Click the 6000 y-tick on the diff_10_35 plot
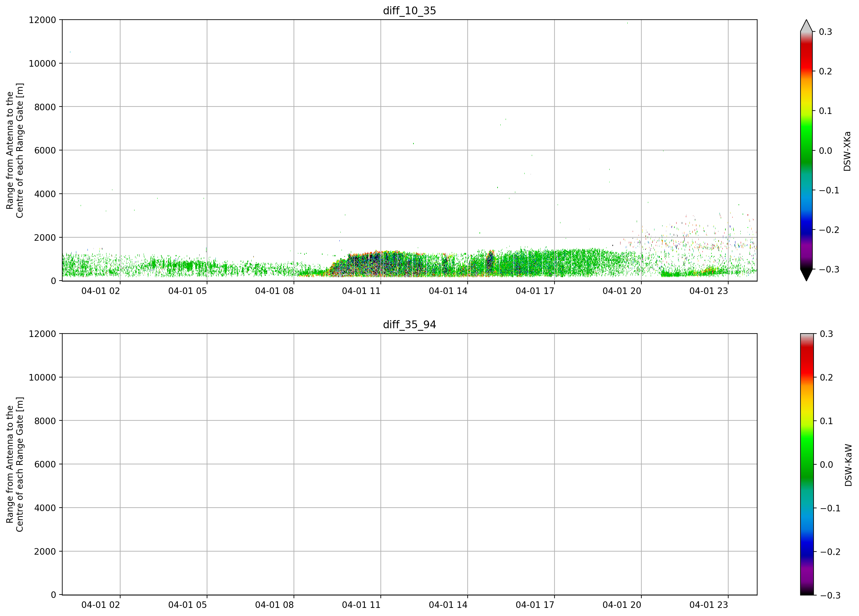The height and width of the screenshot is (616, 859). click(x=45, y=150)
